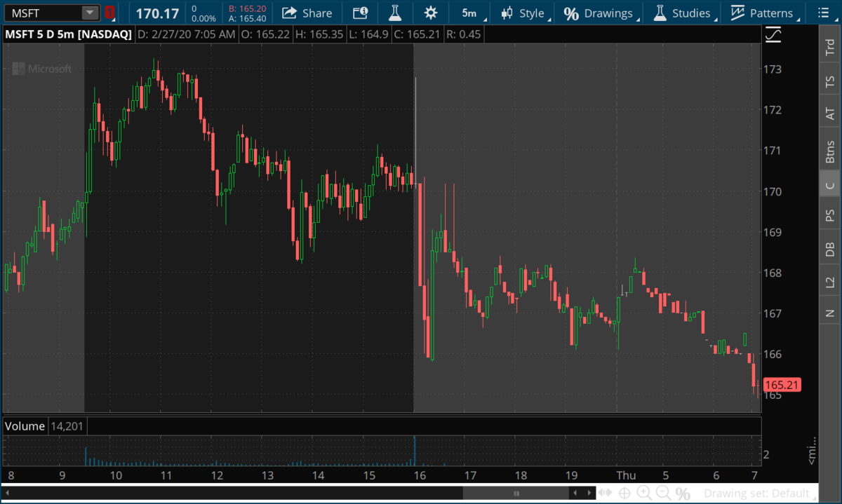Click the horizontal scrollbar's left arrow
Image resolution: width=842 pixels, height=504 pixels.
[6, 493]
